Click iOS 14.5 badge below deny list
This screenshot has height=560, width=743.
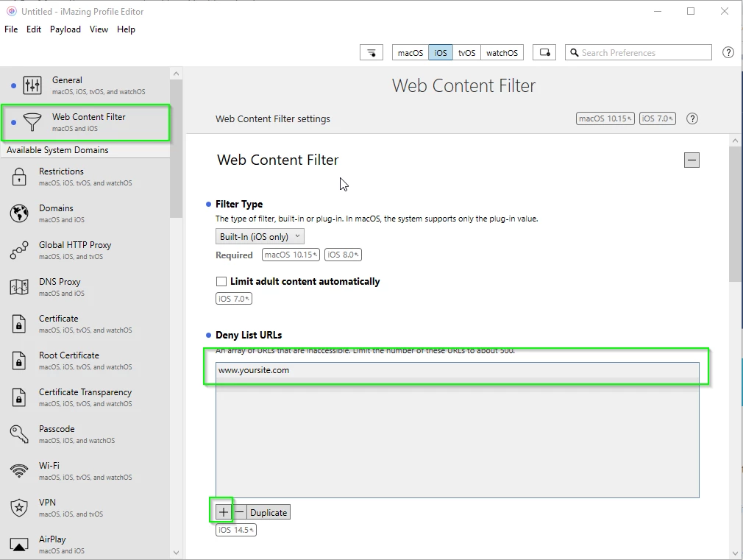click(236, 530)
